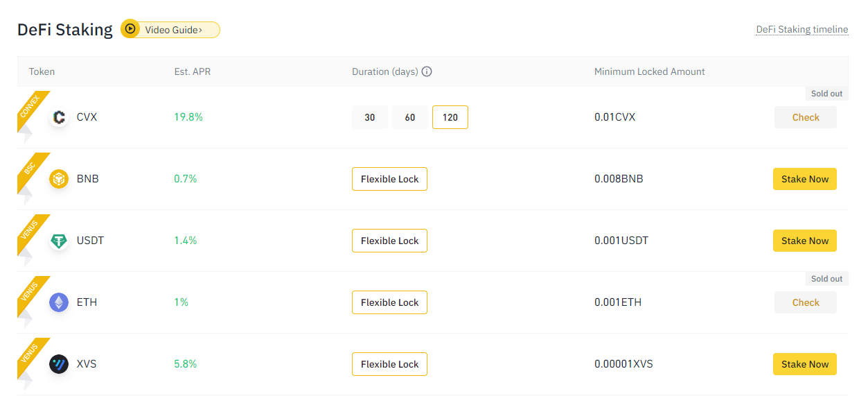Screen dimensions: 868x396
Task: Click the CVX Convex token icon
Action: 59,117
